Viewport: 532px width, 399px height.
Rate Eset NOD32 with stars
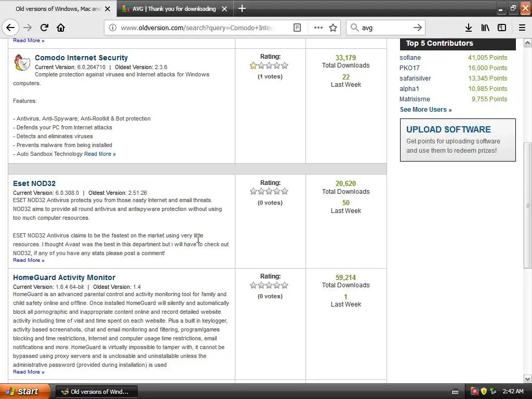click(269, 191)
